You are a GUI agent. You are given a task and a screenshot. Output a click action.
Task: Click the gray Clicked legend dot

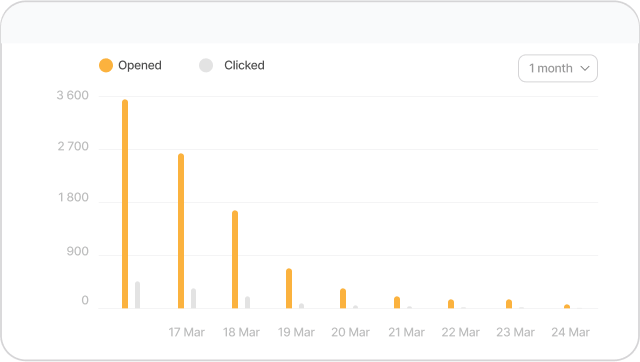[206, 65]
